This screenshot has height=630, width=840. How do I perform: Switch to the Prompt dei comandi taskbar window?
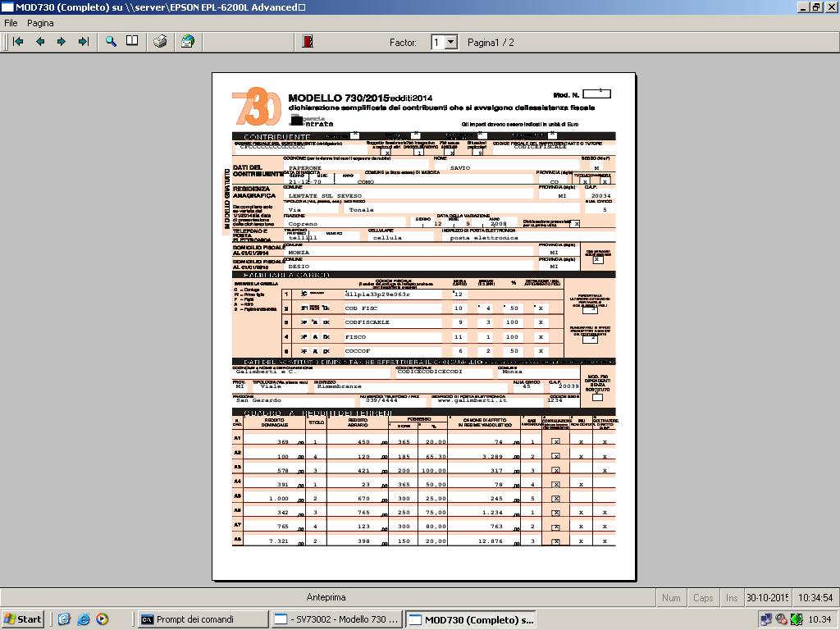203,619
